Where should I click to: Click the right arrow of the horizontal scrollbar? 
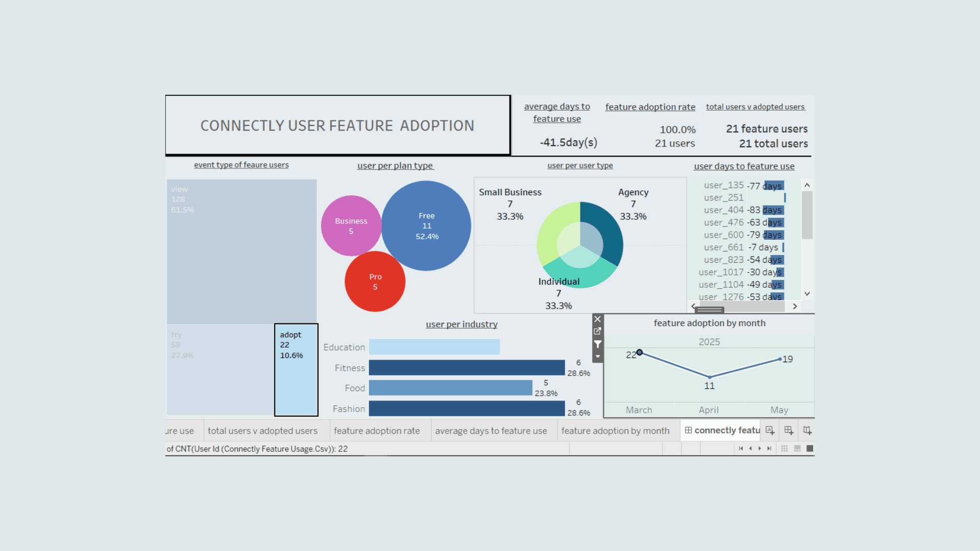click(x=795, y=307)
